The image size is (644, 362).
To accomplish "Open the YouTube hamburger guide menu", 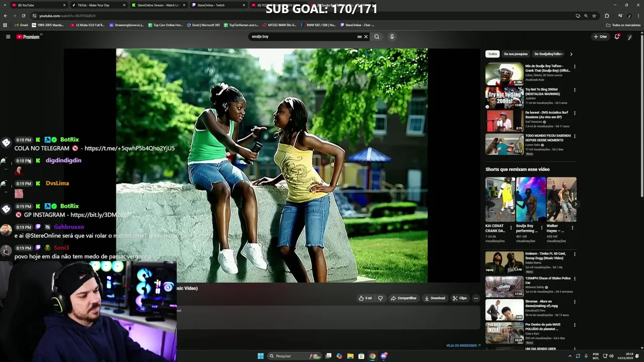I will point(8,37).
